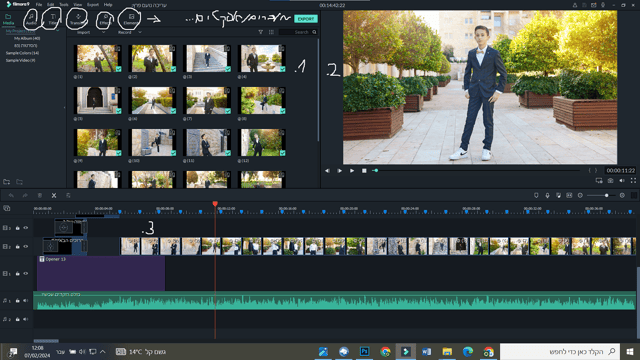Hide video track 1 with eye

point(26,273)
